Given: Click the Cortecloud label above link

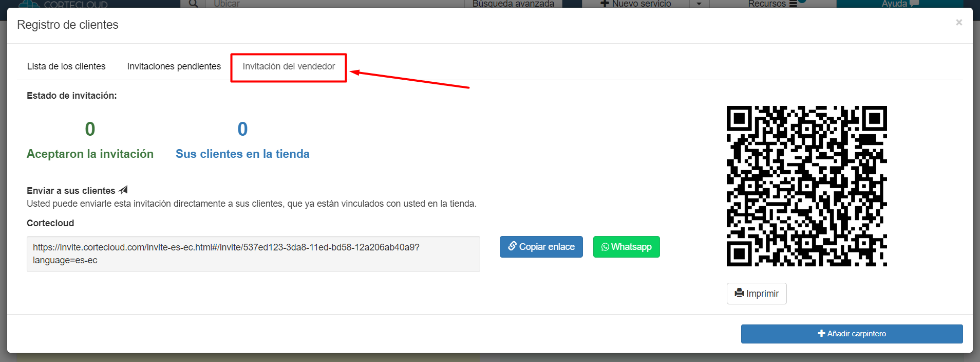Looking at the screenshot, I should [x=50, y=223].
